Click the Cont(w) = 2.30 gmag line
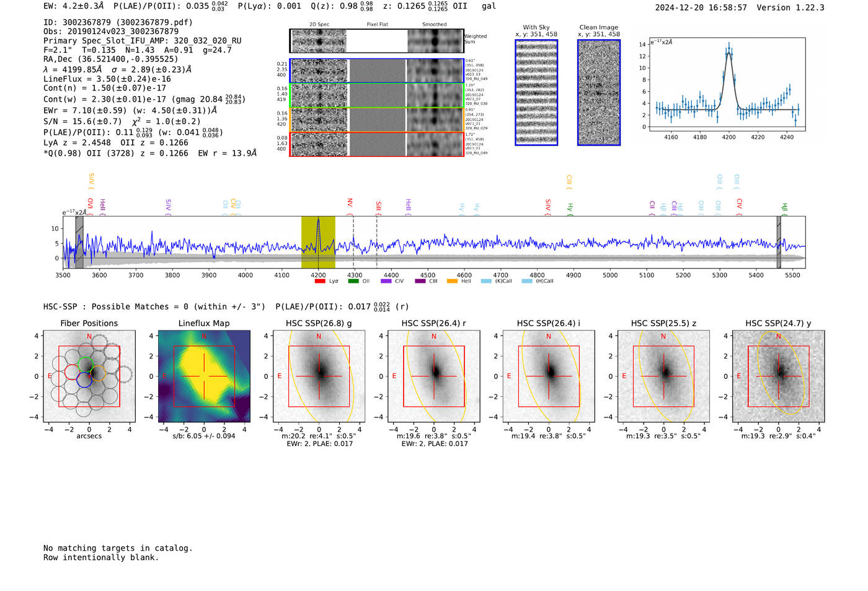 click(144, 99)
